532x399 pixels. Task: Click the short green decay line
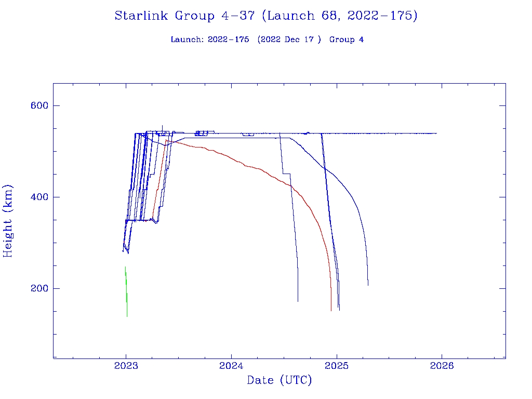click(126, 291)
